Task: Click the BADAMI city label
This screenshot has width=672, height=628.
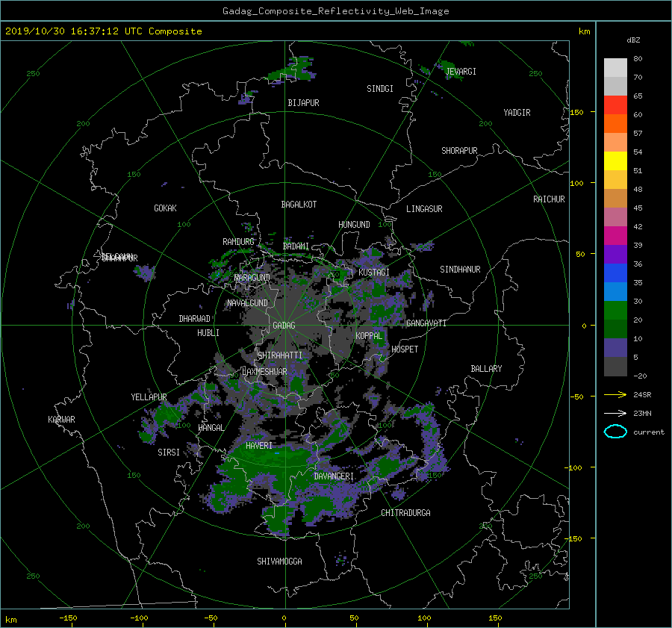Action: click(x=296, y=246)
